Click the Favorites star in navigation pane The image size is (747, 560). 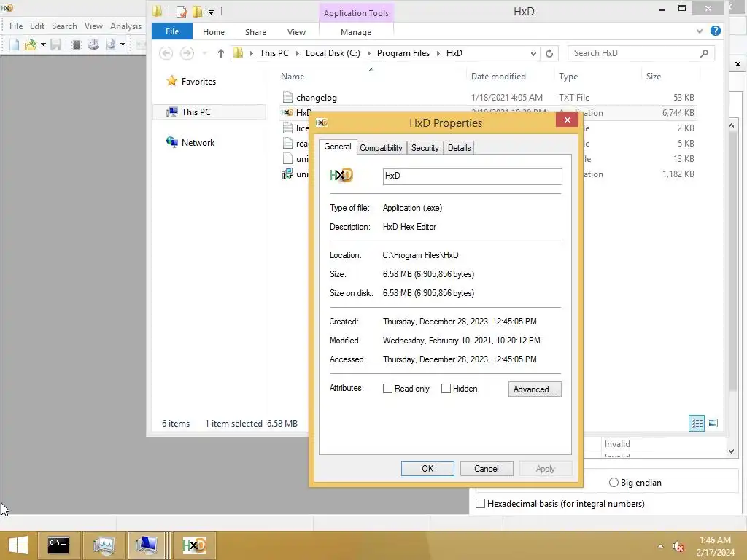pos(172,82)
